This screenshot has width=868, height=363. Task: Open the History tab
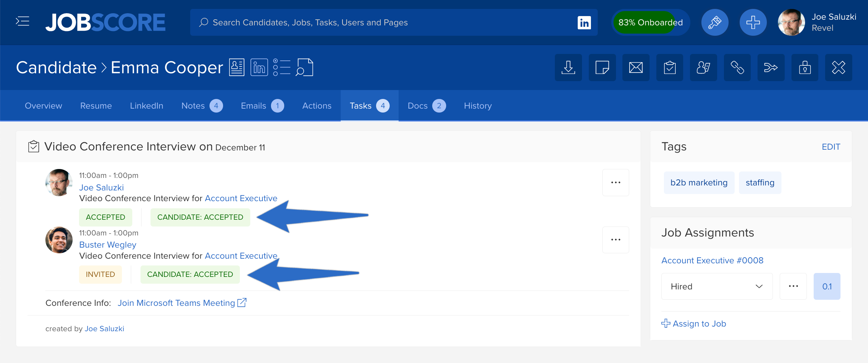(x=478, y=106)
